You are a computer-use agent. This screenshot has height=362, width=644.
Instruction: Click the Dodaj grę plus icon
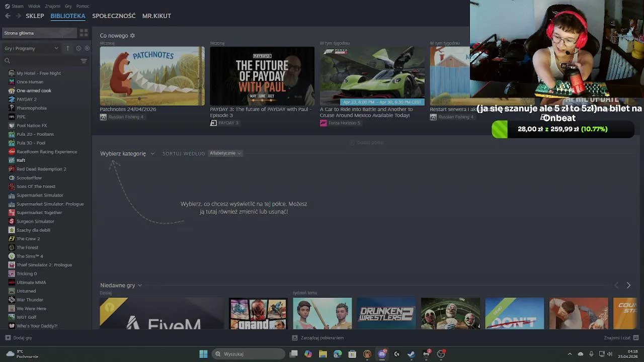[8, 338]
